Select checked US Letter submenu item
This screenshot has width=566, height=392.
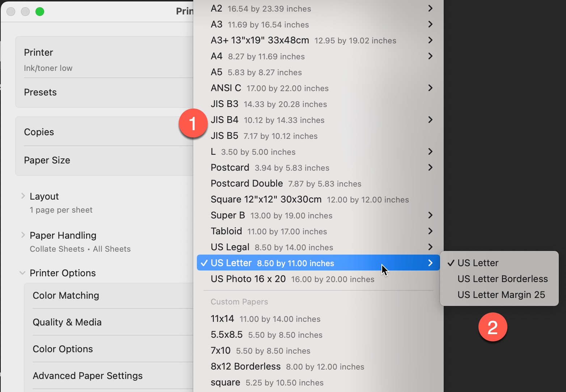(478, 263)
